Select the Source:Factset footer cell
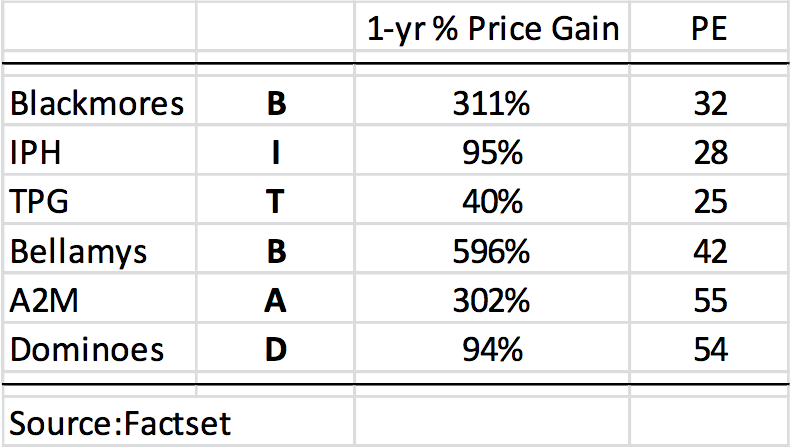 point(120,422)
